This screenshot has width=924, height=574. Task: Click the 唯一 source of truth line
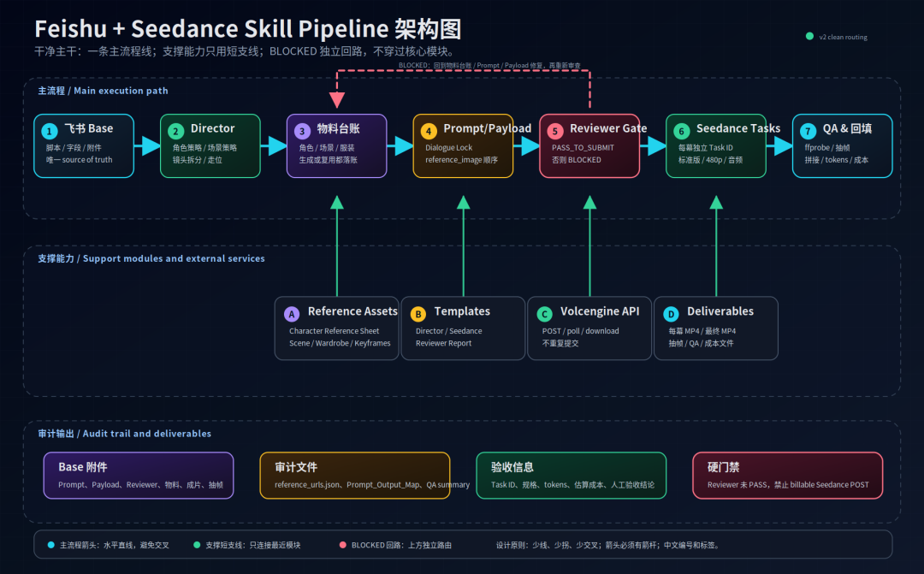(x=79, y=160)
